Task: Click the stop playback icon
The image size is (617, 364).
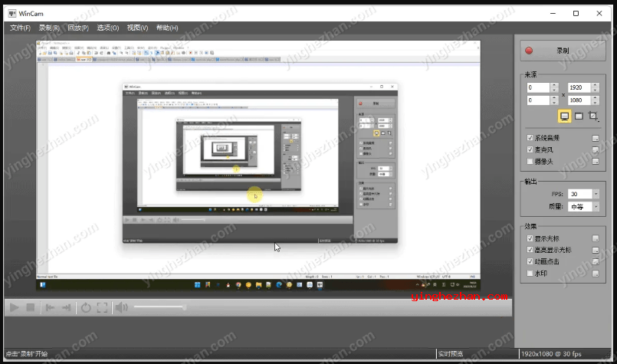Action: (31, 307)
